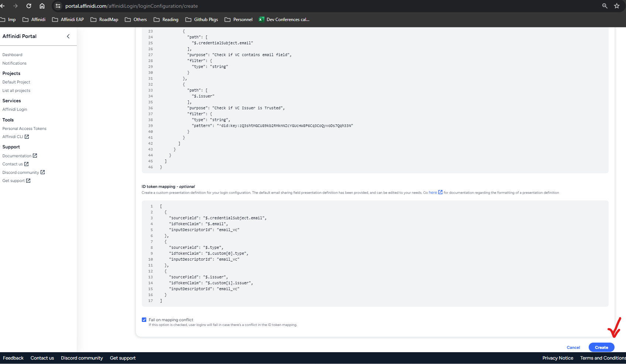Screen dimensions: 626x364
Task: Bookmark this page with star icon
Action: [x=617, y=6]
